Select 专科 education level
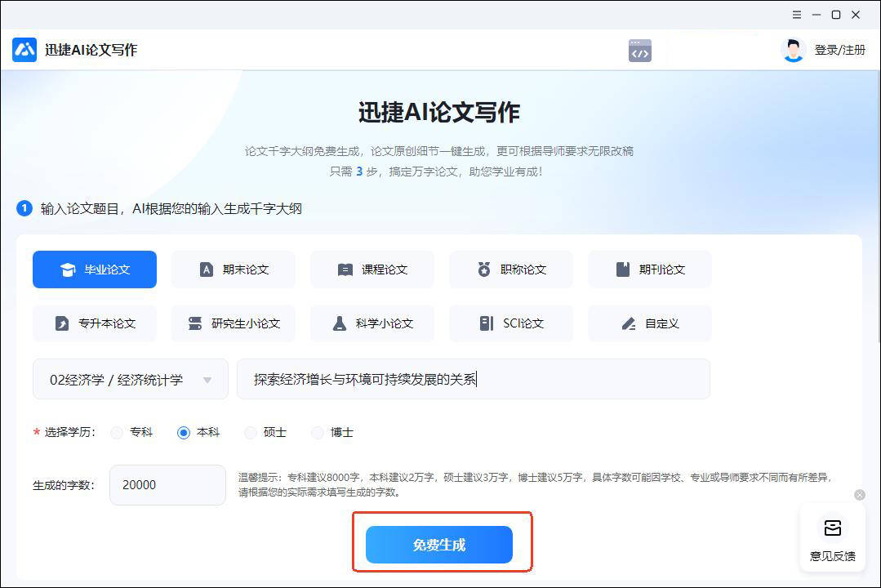Viewport: 881px width, 588px height. tap(132, 432)
